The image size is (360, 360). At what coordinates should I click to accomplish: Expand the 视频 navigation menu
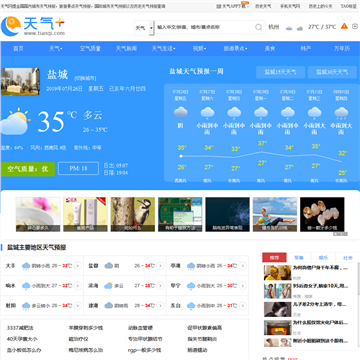(199, 49)
